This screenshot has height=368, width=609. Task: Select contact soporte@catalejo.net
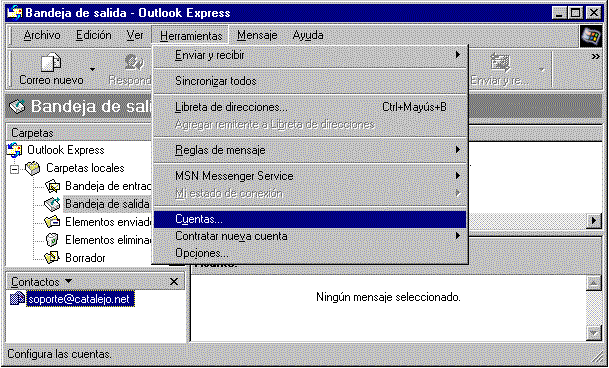(80, 299)
